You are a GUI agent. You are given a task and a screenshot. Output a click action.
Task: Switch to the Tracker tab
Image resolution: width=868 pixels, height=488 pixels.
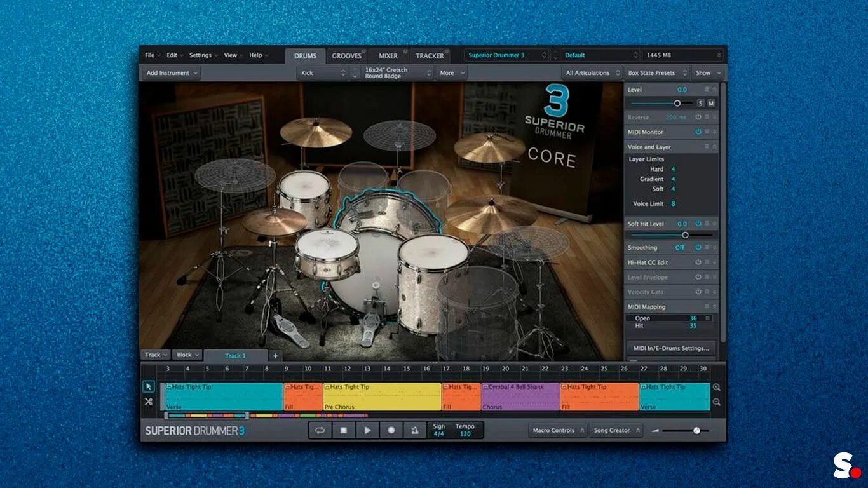click(430, 56)
